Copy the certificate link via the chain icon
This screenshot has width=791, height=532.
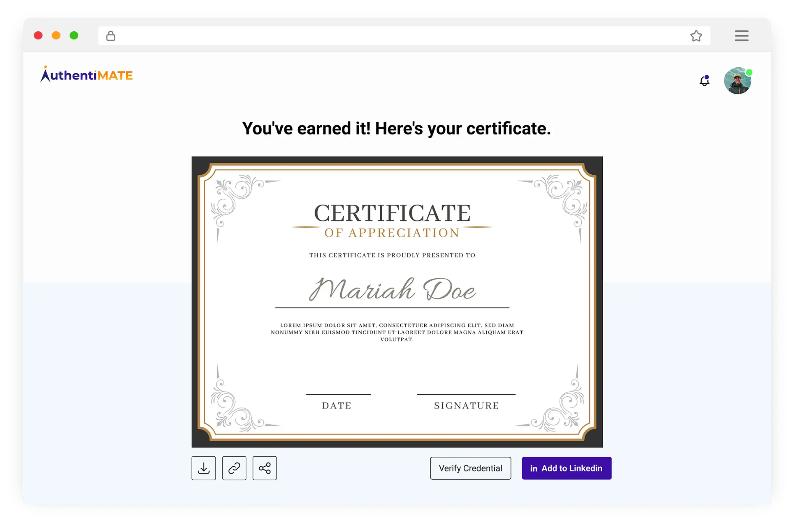pos(234,468)
